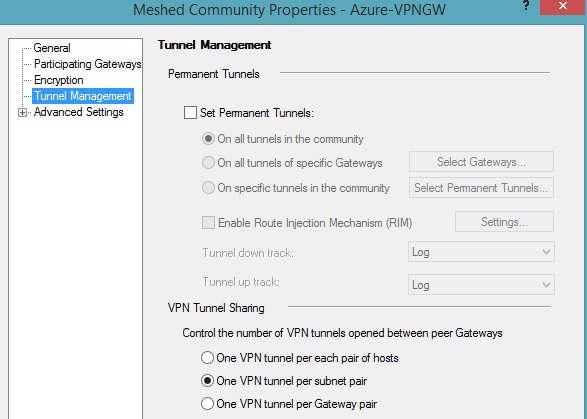Open the Advanced Settings page

(79, 112)
